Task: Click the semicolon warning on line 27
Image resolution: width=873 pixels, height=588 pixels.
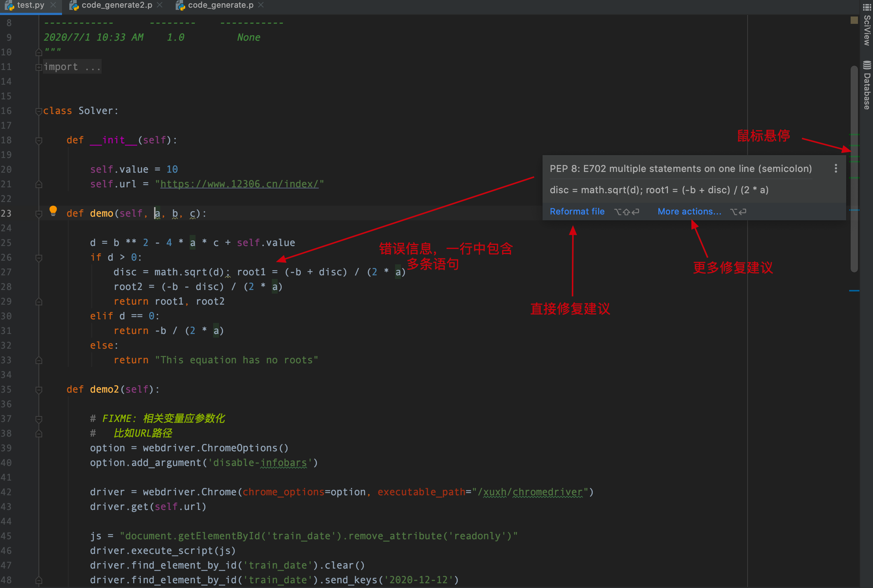Action: point(228,273)
